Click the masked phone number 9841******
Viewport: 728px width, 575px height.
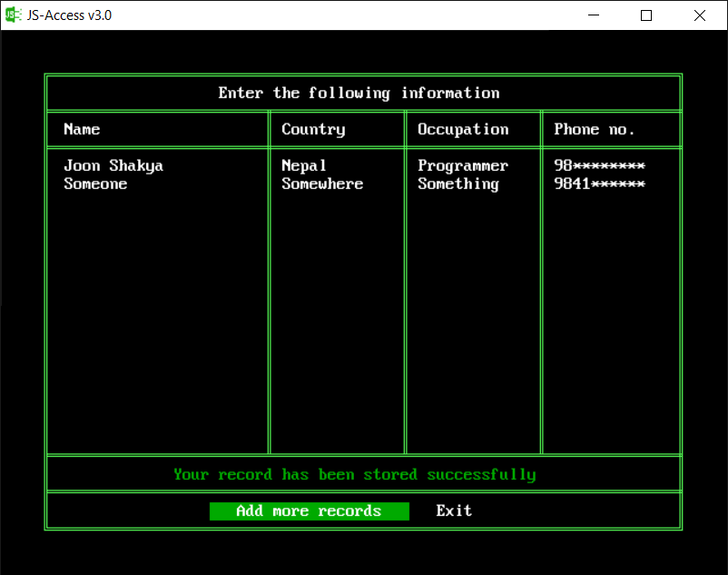click(x=600, y=183)
